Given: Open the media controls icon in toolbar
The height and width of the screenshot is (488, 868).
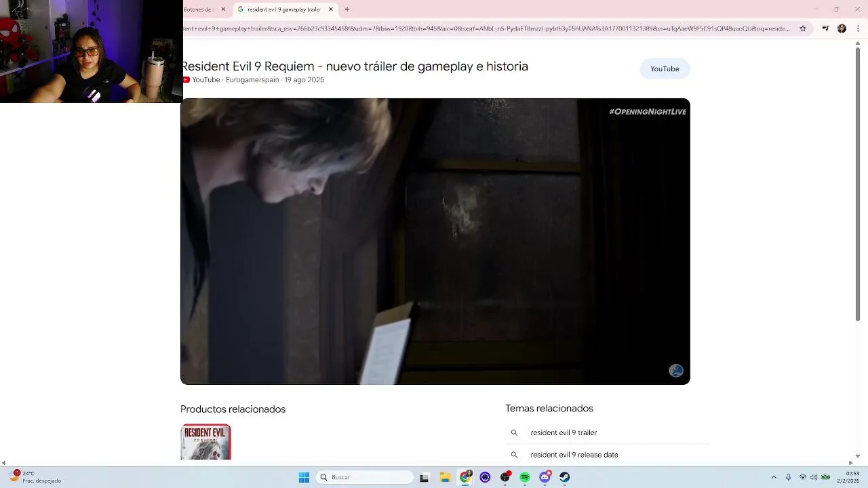Looking at the screenshot, I should tap(825, 28).
